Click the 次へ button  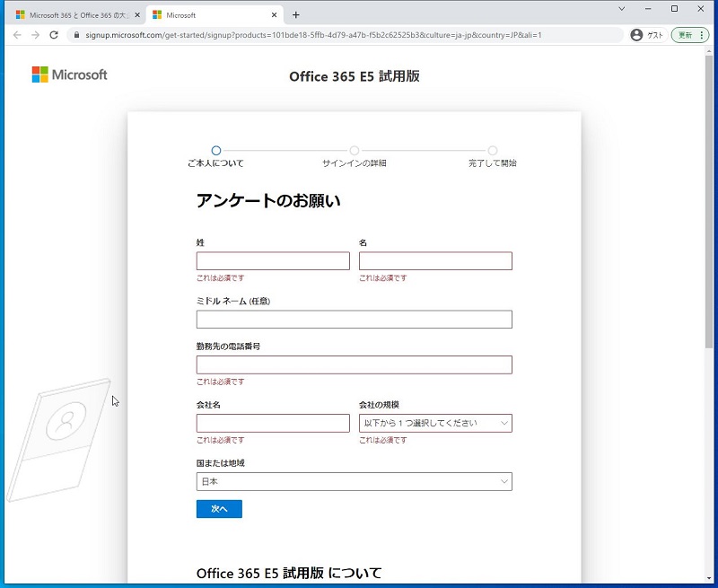point(219,509)
